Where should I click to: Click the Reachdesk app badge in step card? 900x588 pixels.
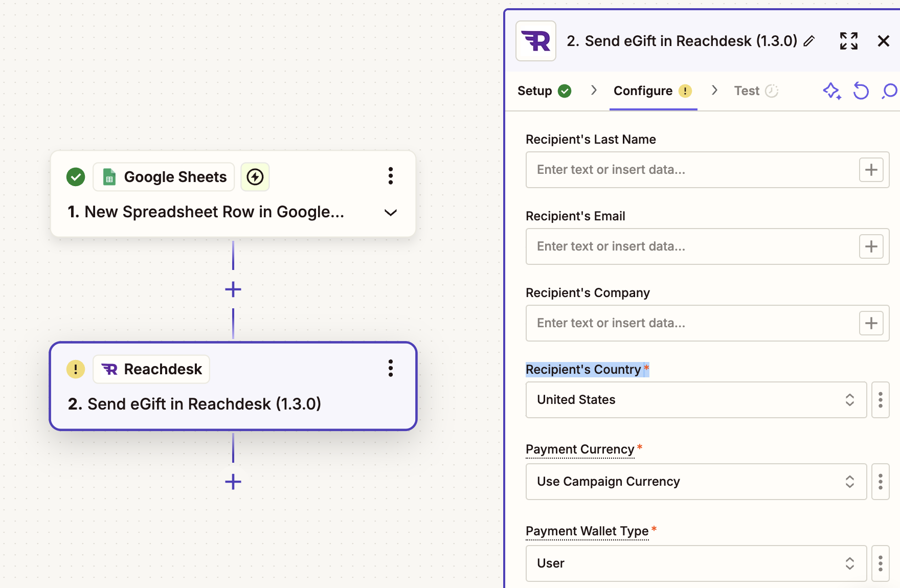[151, 369]
